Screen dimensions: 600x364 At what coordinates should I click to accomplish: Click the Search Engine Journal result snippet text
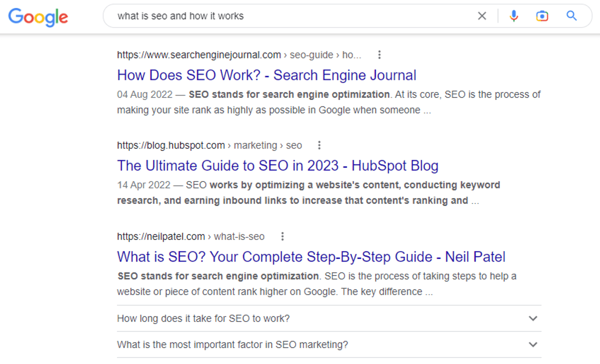pos(328,102)
